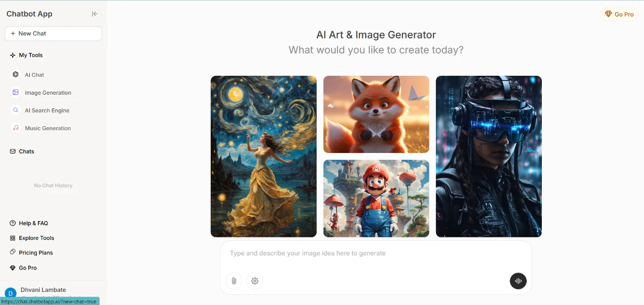Start voice input with the waveform icon
Viewport: 644px width, 305px height.
518,281
